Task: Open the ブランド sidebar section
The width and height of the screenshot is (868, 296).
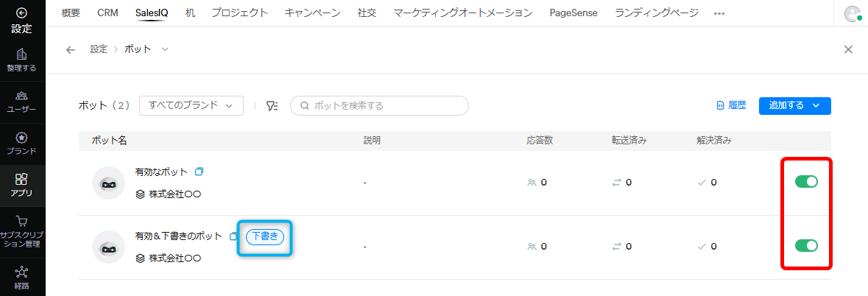Action: pyautogui.click(x=22, y=137)
